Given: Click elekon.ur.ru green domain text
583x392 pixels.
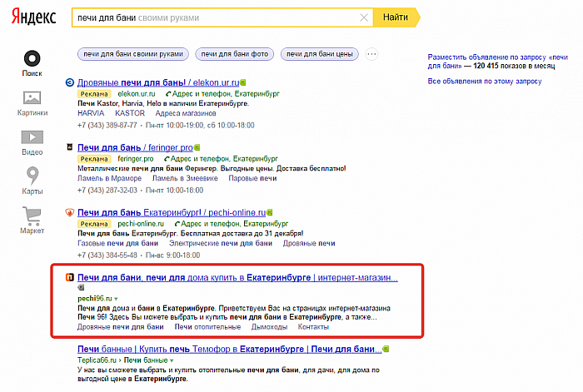Looking at the screenshot, I should click(x=137, y=94).
